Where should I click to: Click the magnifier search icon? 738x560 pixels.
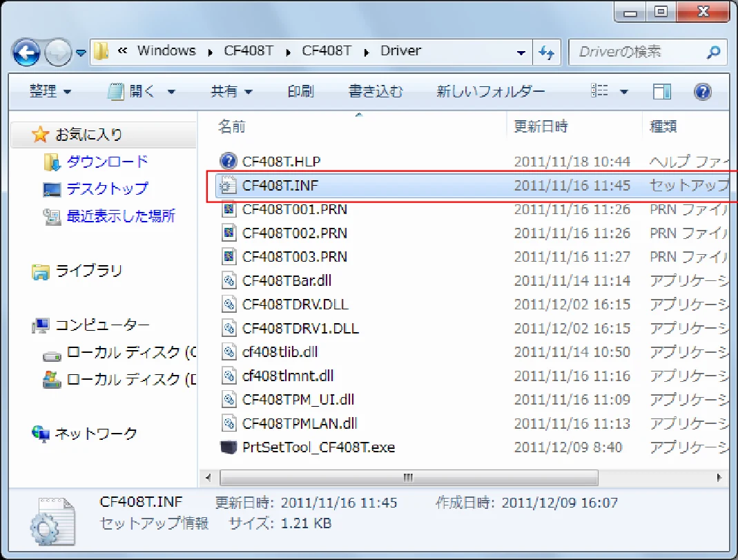point(714,52)
